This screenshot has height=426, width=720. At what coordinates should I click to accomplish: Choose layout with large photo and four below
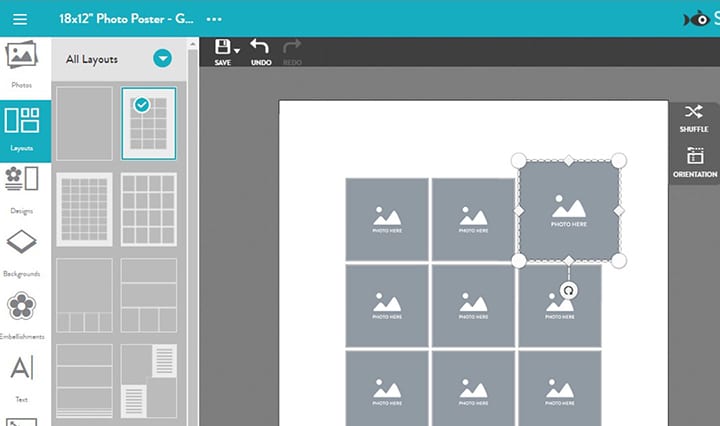(x=84, y=295)
